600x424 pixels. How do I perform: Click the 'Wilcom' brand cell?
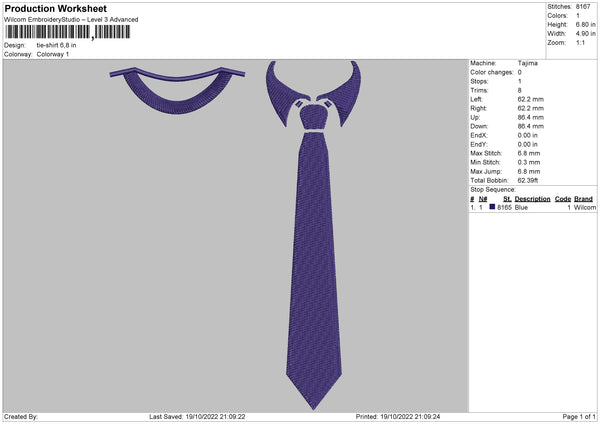point(585,207)
